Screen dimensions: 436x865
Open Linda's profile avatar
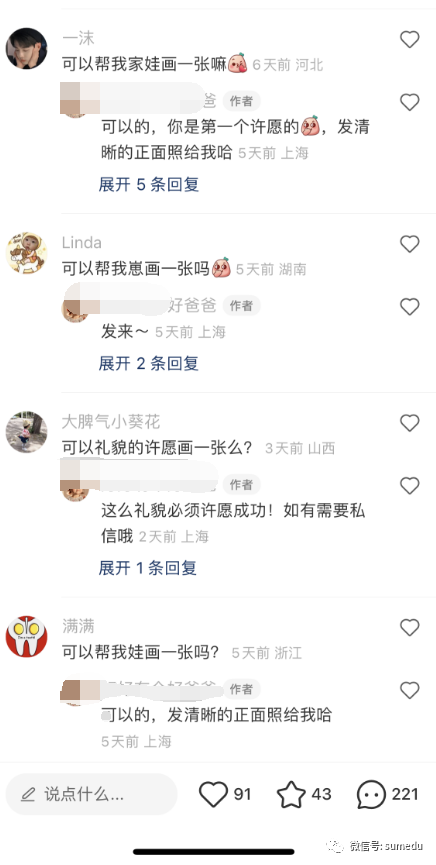coord(26,253)
